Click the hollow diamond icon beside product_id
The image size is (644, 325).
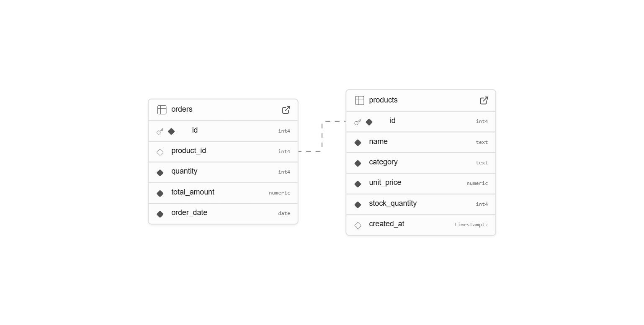pyautogui.click(x=160, y=152)
